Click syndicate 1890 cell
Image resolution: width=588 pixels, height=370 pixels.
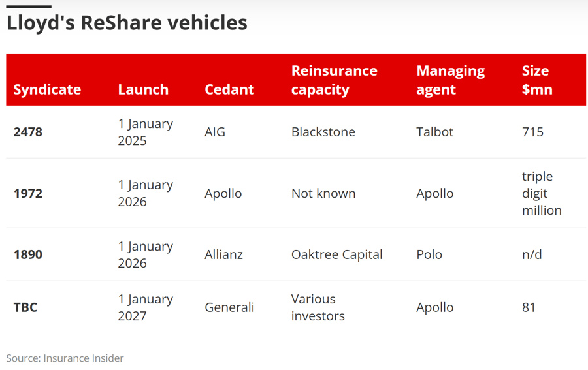pyautogui.click(x=28, y=254)
